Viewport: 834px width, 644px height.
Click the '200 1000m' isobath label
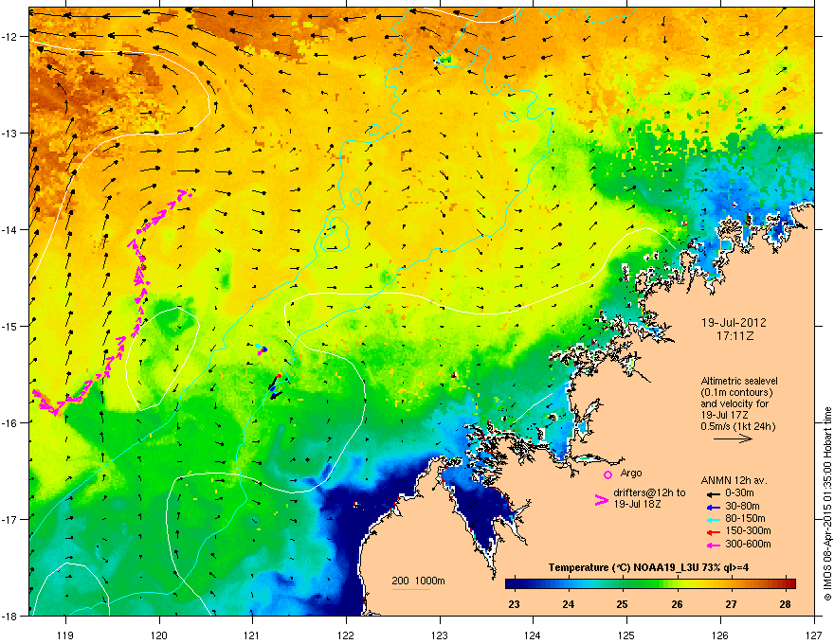[418, 581]
